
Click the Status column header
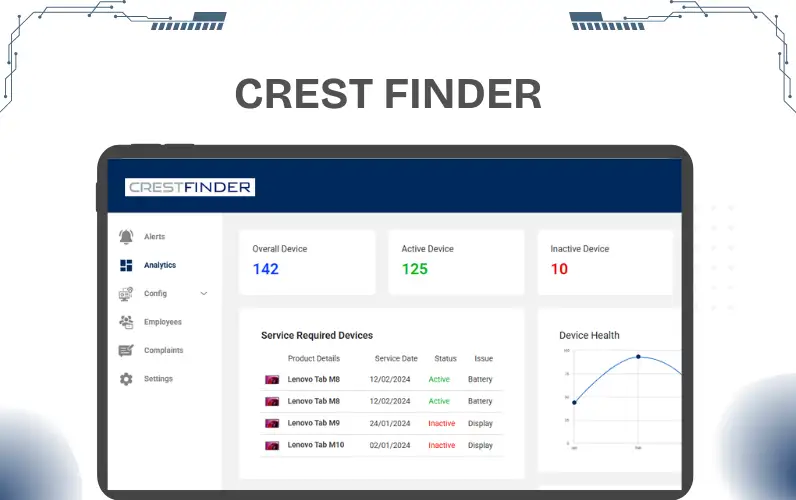pyautogui.click(x=445, y=358)
